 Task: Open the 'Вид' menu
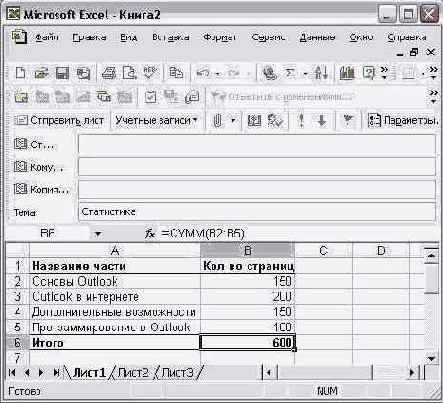click(x=129, y=37)
